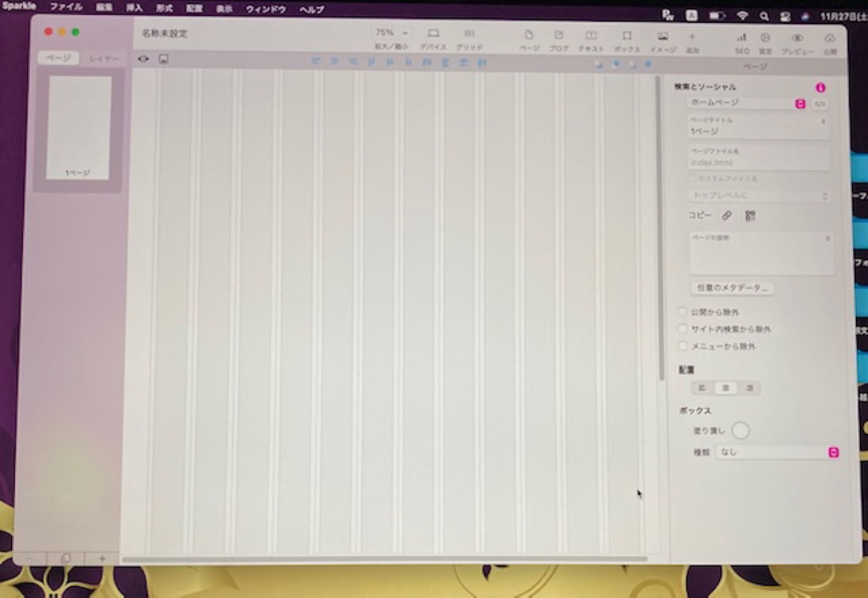Screen dimensions: 868x598
Task: Expand the ホームページ dropdown
Action: point(800,104)
